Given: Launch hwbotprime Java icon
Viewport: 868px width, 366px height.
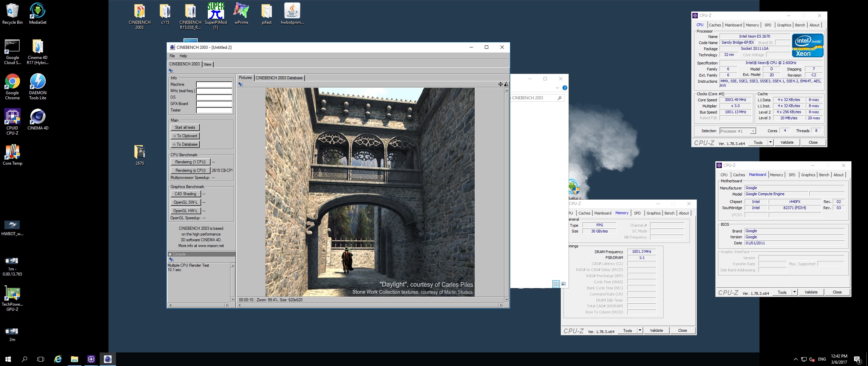Looking at the screenshot, I should 292,14.
